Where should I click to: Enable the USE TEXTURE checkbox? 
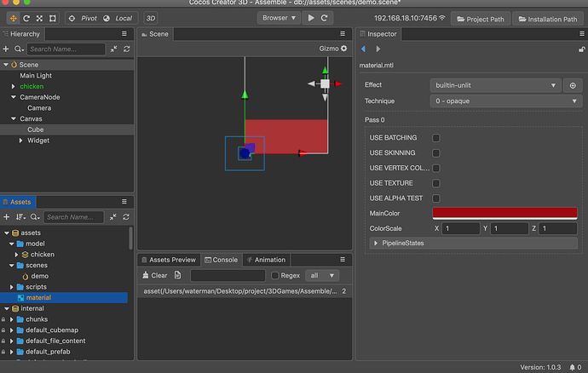435,183
